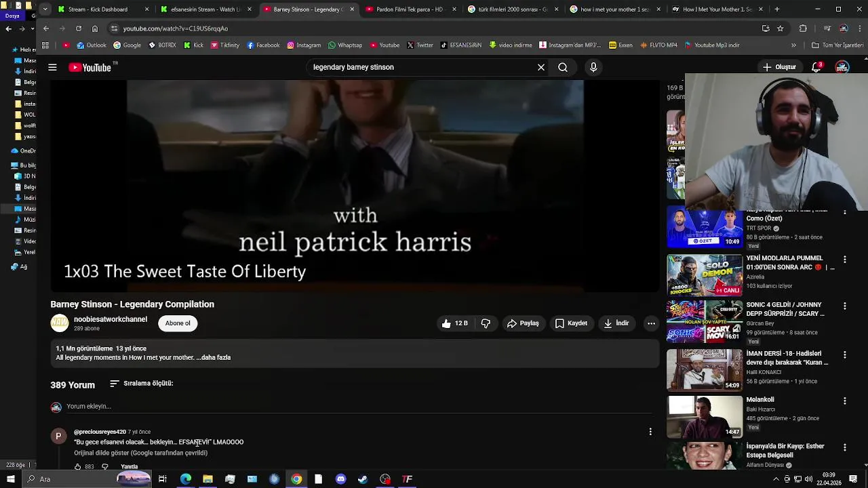Expand the description with daha fazla

tap(216, 358)
